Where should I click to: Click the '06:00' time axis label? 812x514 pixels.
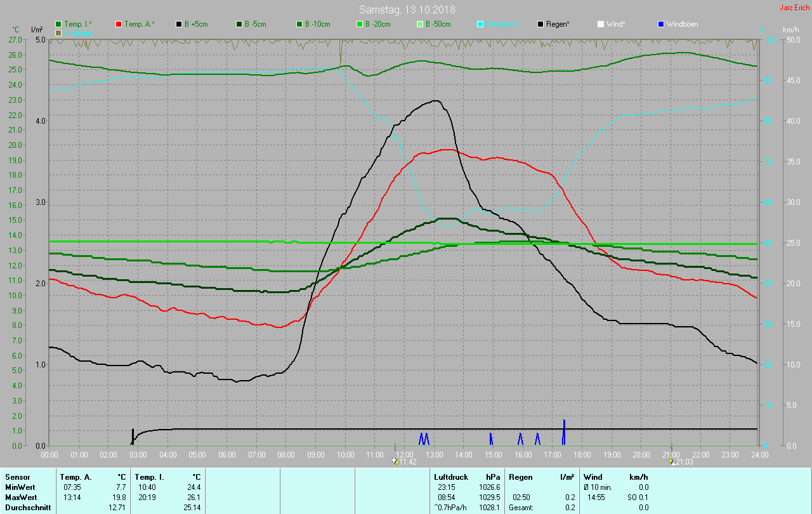(x=227, y=454)
